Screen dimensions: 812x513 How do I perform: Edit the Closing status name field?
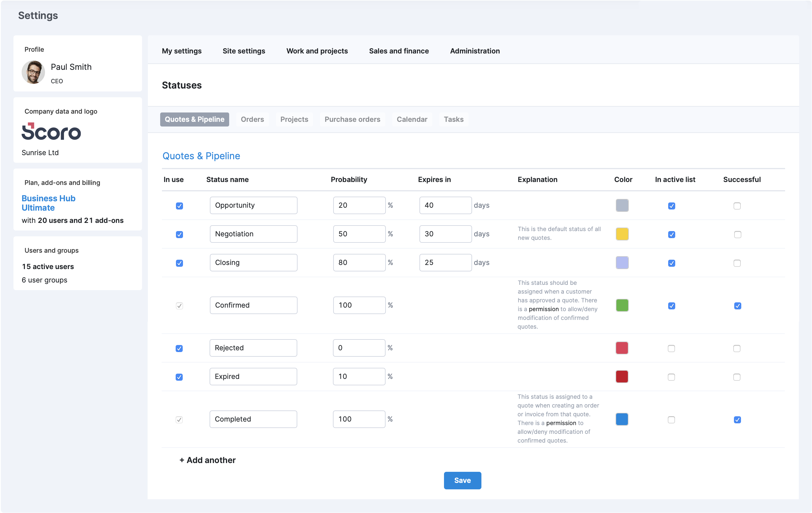[x=254, y=263]
